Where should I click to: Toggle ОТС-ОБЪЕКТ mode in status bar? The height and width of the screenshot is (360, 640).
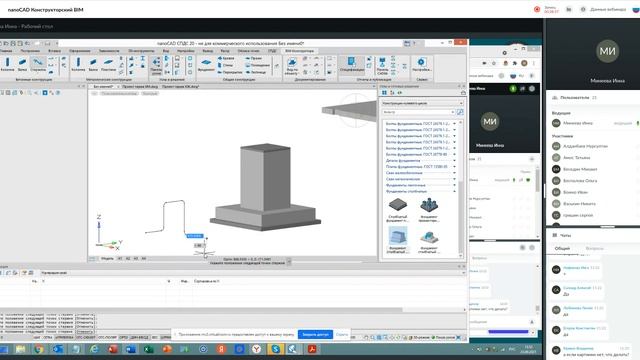tap(86, 338)
